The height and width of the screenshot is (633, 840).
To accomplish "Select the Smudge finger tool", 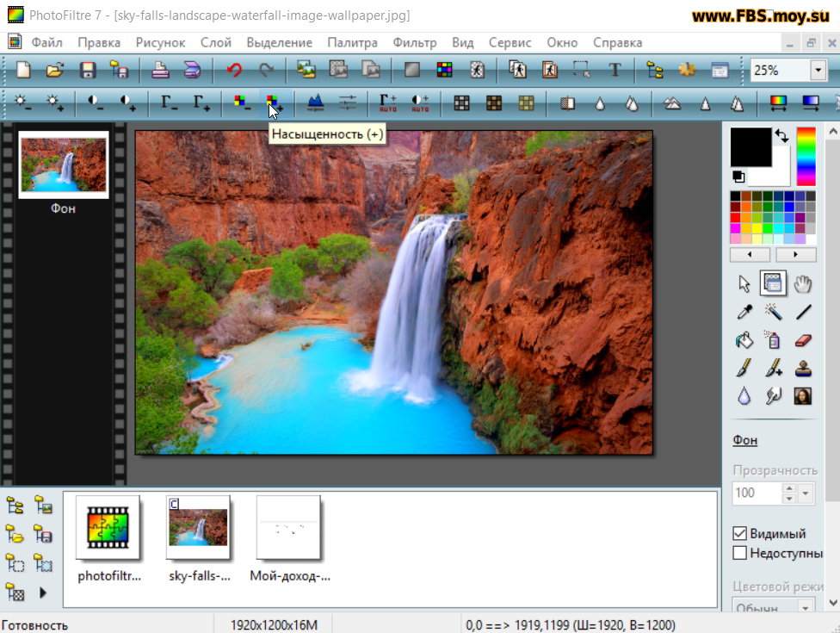I will pyautogui.click(x=773, y=396).
